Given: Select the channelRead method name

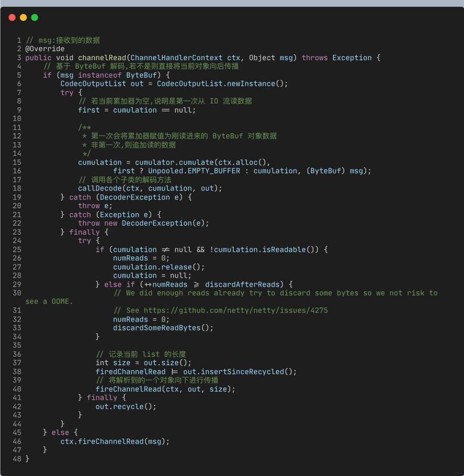Looking at the screenshot, I should (102, 58).
